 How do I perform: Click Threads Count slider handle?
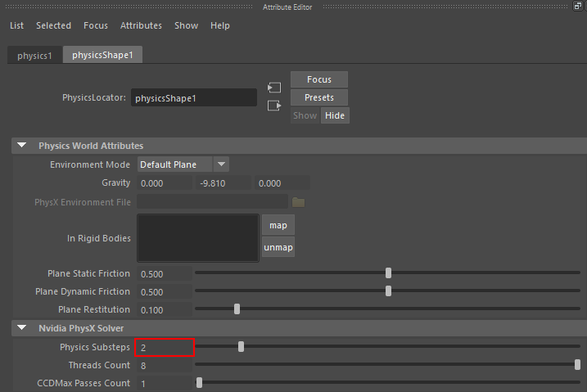tap(578, 364)
